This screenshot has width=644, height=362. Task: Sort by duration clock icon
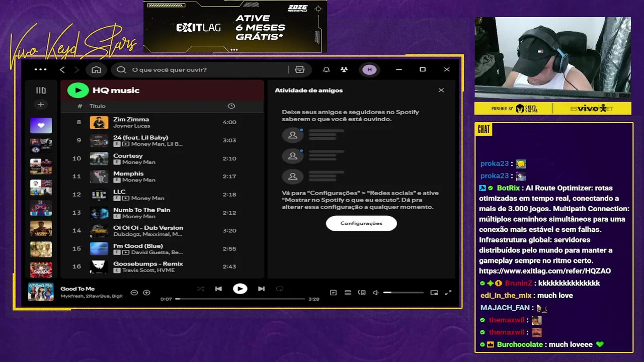pyautogui.click(x=231, y=106)
